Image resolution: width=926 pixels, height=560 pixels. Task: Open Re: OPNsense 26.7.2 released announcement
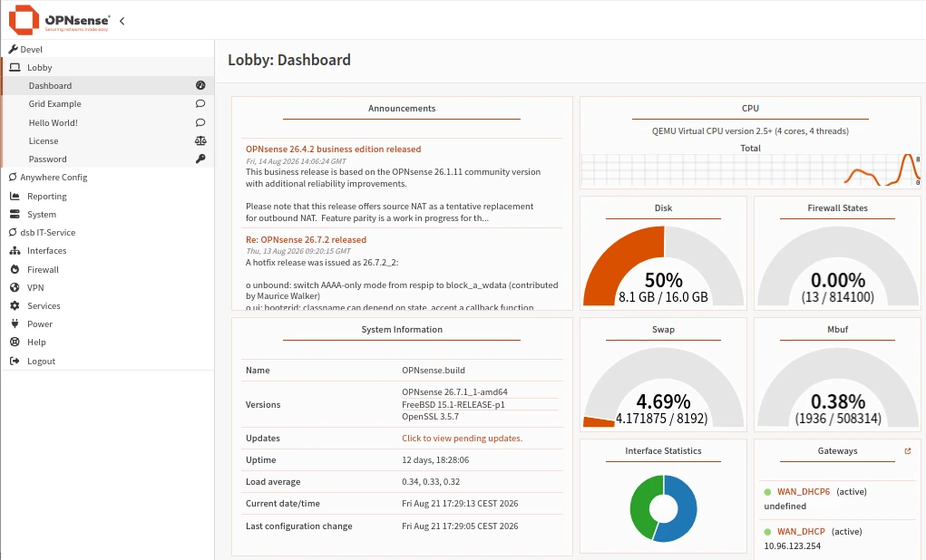point(306,239)
